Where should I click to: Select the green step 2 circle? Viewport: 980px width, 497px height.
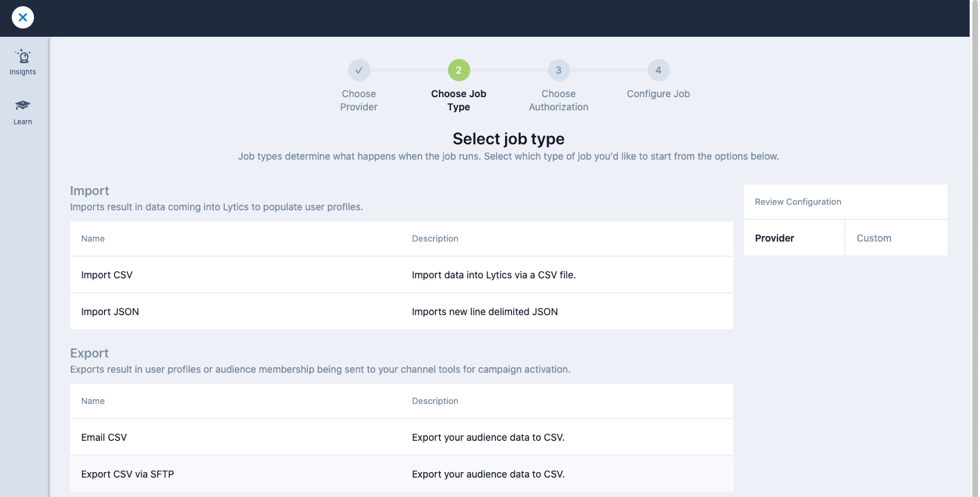coord(458,69)
